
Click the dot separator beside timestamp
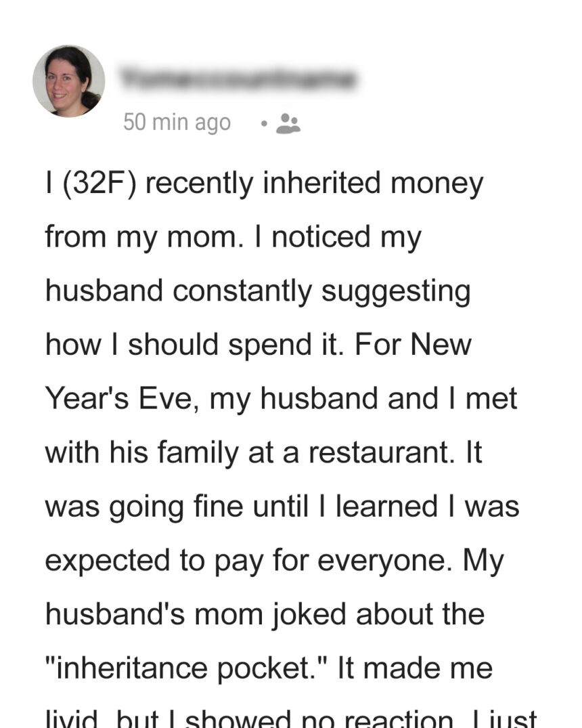coord(264,124)
